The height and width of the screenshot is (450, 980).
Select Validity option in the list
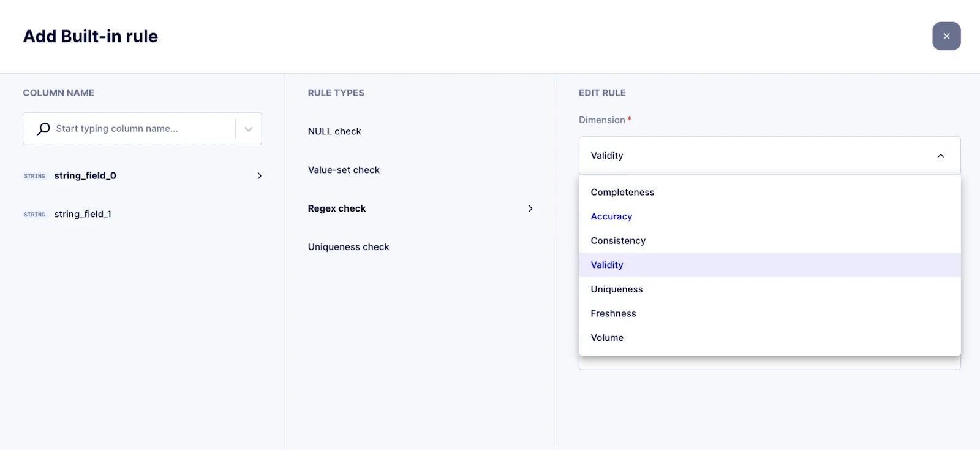pos(770,265)
